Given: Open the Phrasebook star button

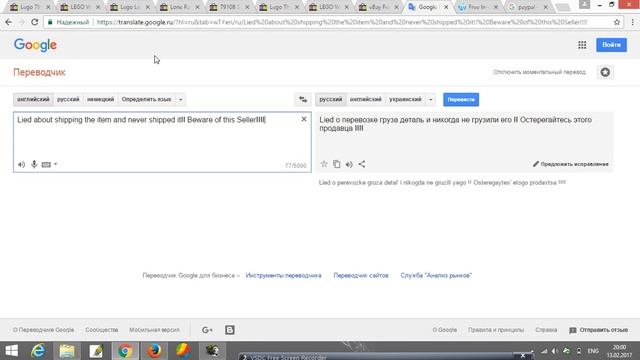Looking at the screenshot, I should coord(605,72).
